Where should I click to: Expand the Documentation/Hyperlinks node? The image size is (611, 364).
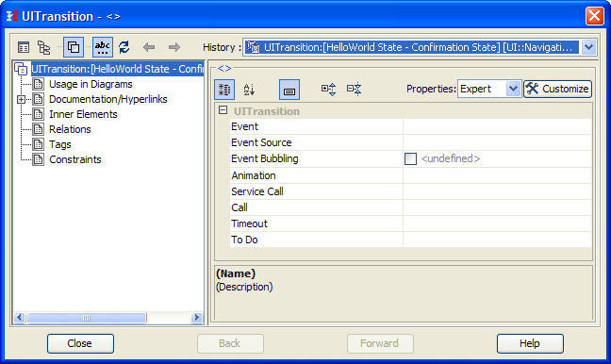[x=21, y=99]
